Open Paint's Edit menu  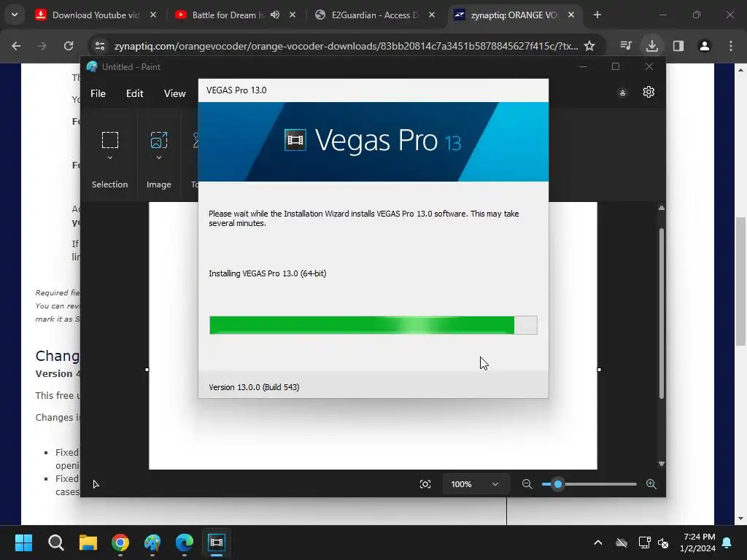point(135,93)
